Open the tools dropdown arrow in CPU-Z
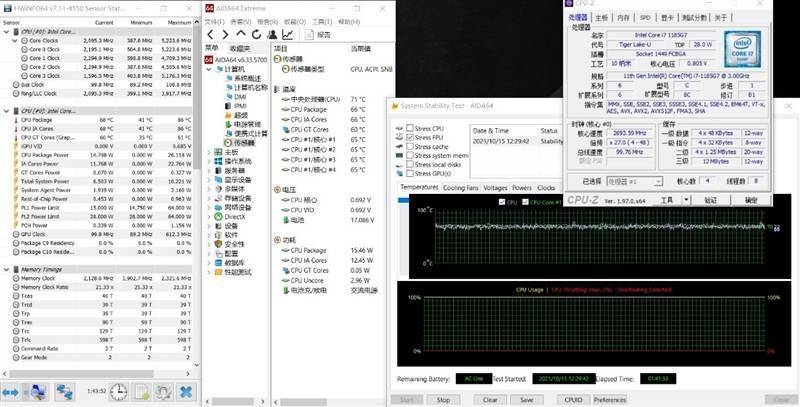This screenshot has height=407, width=800. tap(687, 200)
